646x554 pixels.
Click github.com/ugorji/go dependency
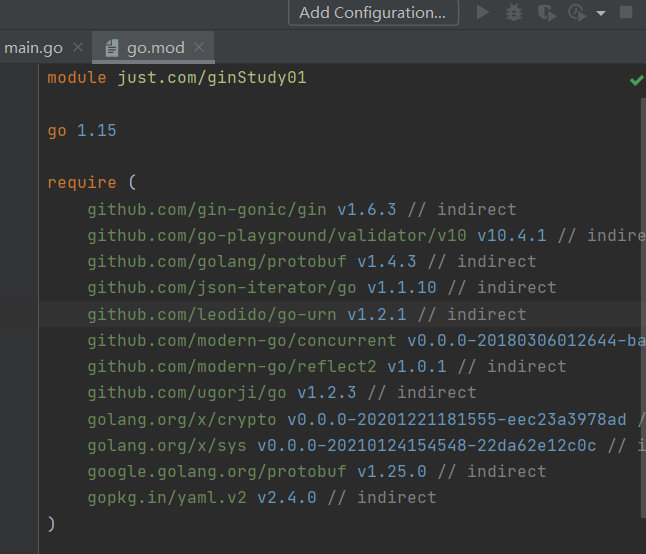[x=187, y=393]
